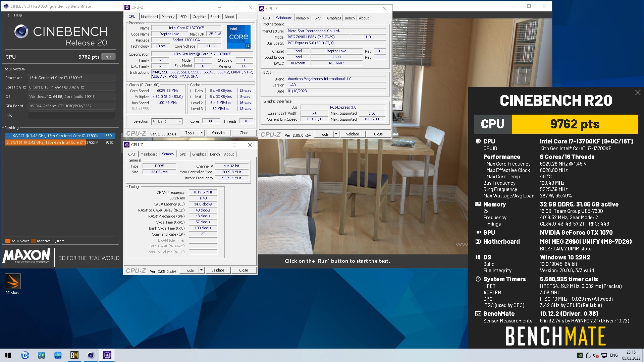Click the Core Speed value 6029.28 MHz
The width and height of the screenshot is (644, 362).
click(x=168, y=91)
